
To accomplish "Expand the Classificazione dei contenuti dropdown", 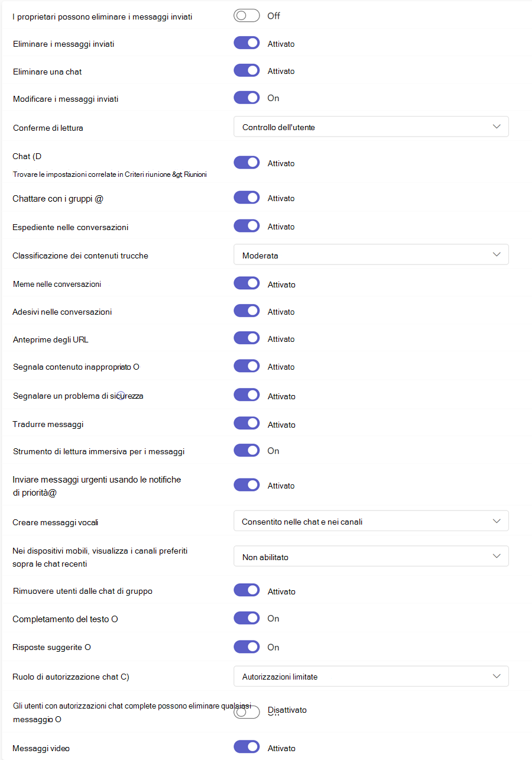I will coord(371,254).
